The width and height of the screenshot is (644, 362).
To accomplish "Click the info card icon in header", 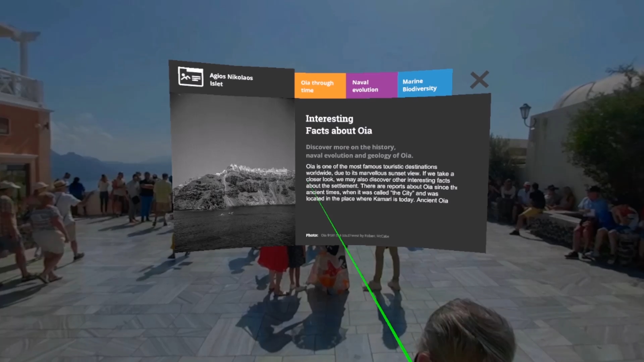I will click(x=191, y=77).
